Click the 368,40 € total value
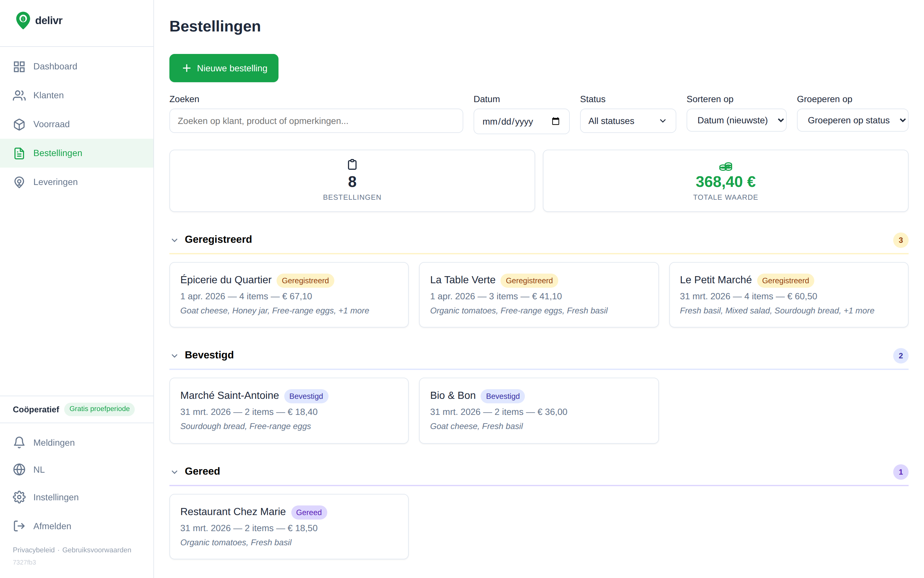The width and height of the screenshot is (924, 578). coord(725,181)
